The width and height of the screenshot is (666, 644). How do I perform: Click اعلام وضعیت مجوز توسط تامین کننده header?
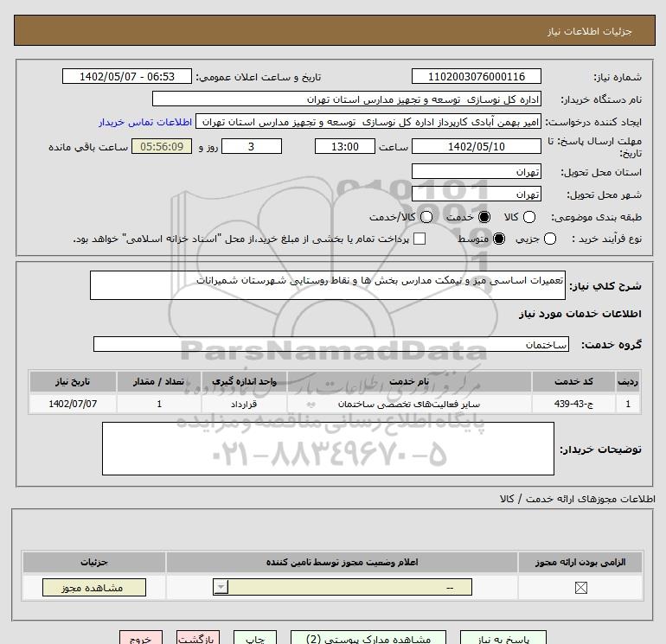[342, 562]
